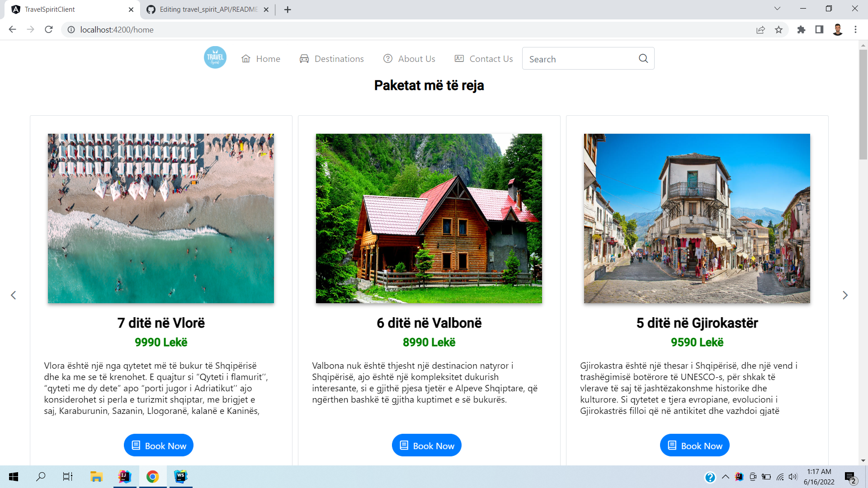Go to Destinations page
868x488 pixels.
pyautogui.click(x=331, y=59)
